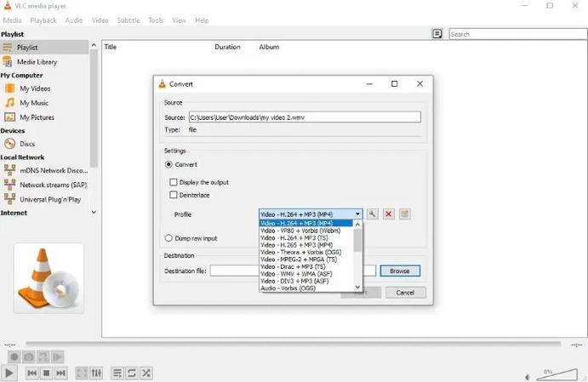
Task: Choose Video - DIV3 + MP3 (ASF) profile
Action: point(305,281)
